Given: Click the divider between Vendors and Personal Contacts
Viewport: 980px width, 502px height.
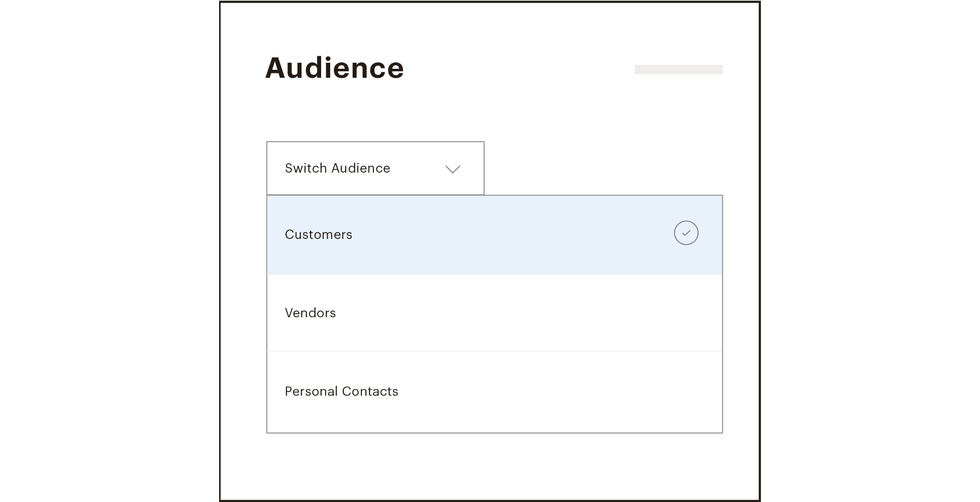Looking at the screenshot, I should click(x=494, y=351).
